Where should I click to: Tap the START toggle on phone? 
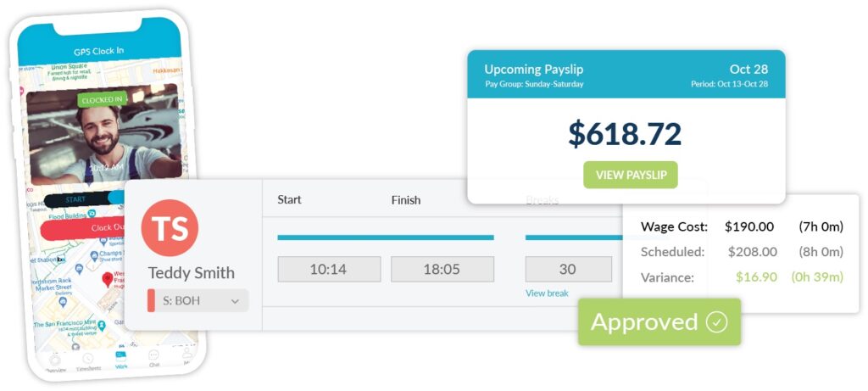tap(75, 200)
